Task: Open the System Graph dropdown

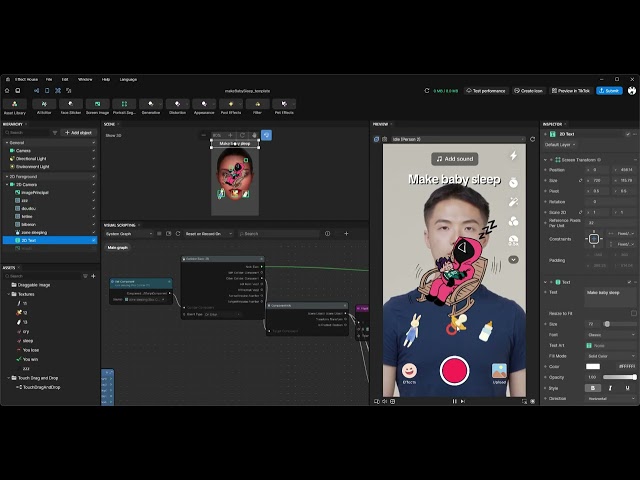Action: (129, 233)
